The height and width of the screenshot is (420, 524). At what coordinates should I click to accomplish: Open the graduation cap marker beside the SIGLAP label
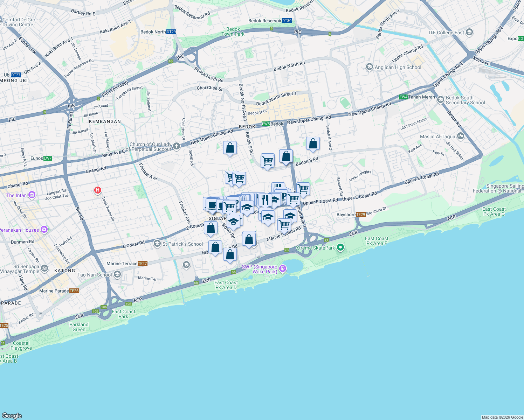click(234, 222)
